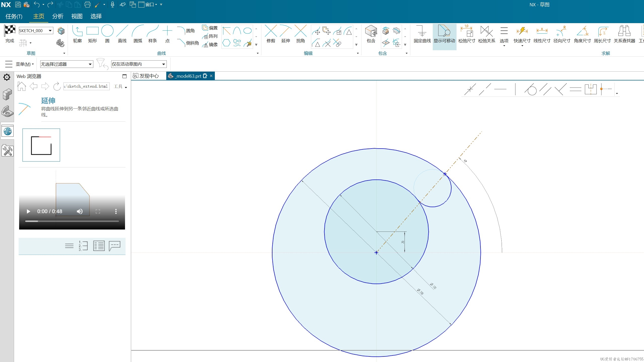Toggle the point on curve constraint
This screenshot has height=362, width=644.
coord(470,89)
